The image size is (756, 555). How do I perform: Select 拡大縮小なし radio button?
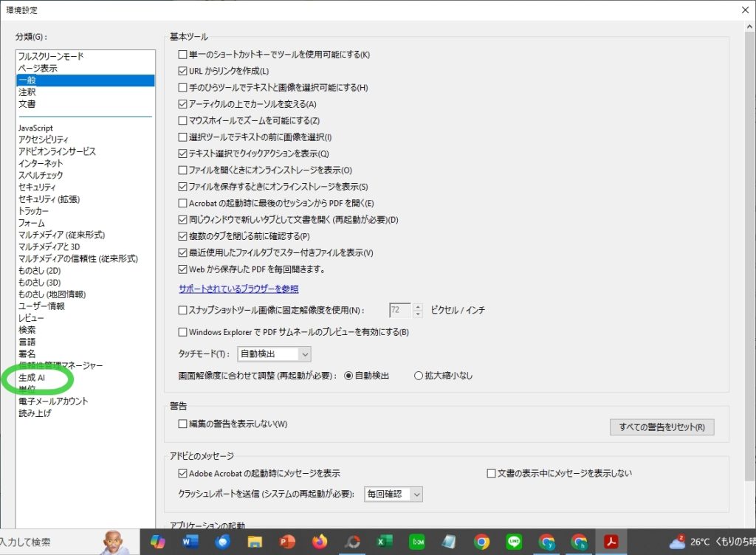point(419,376)
